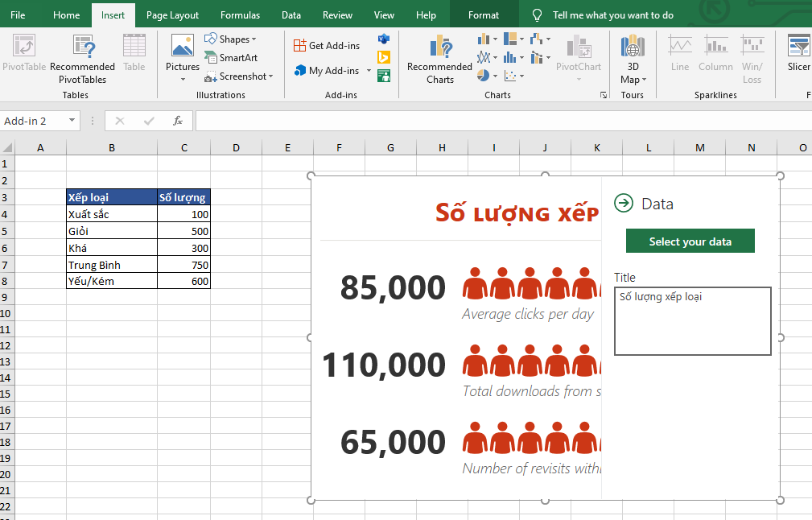Switch to the Page Layout tab
Image resolution: width=812 pixels, height=520 pixels.
coord(172,15)
